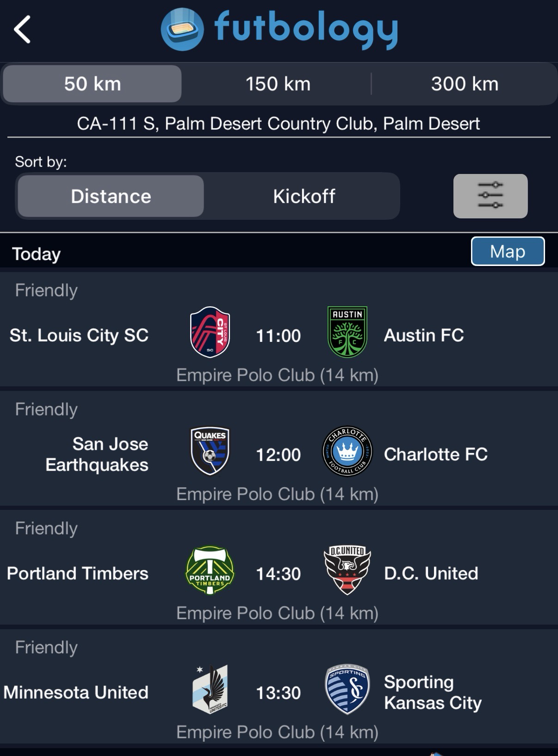Open the filter sliders settings icon
This screenshot has width=558, height=756.
pyautogui.click(x=490, y=196)
